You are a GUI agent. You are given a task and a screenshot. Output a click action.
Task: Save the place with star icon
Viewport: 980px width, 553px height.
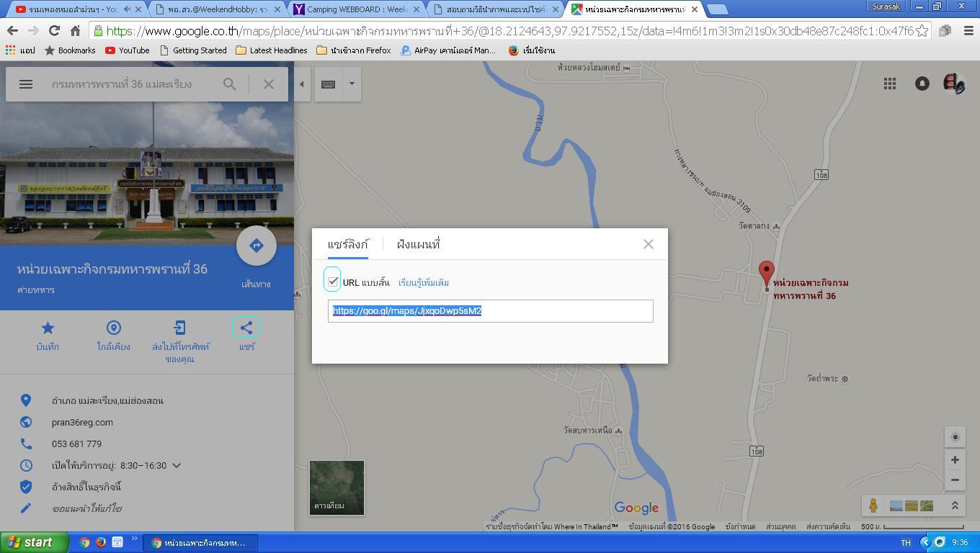(48, 328)
